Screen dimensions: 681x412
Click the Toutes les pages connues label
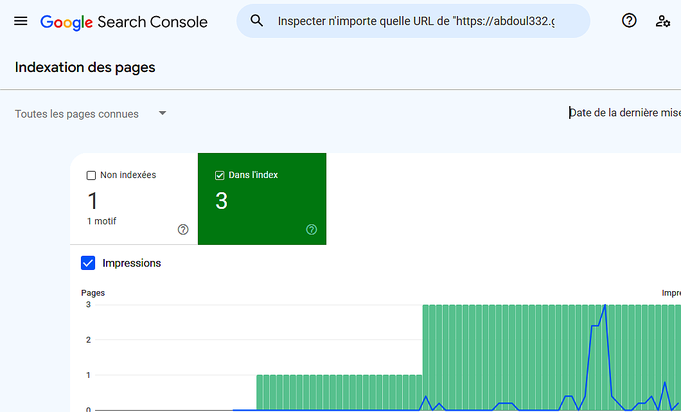tap(77, 114)
